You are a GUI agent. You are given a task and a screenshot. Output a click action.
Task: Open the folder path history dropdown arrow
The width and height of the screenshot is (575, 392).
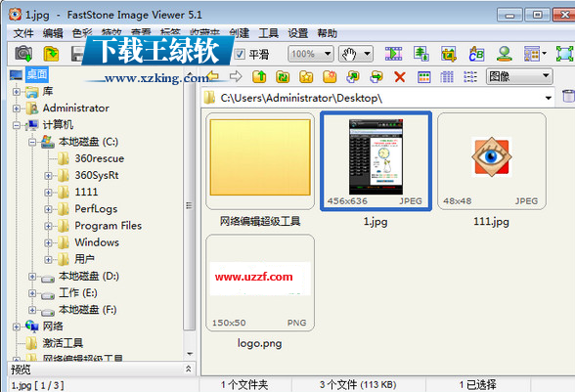(549, 98)
